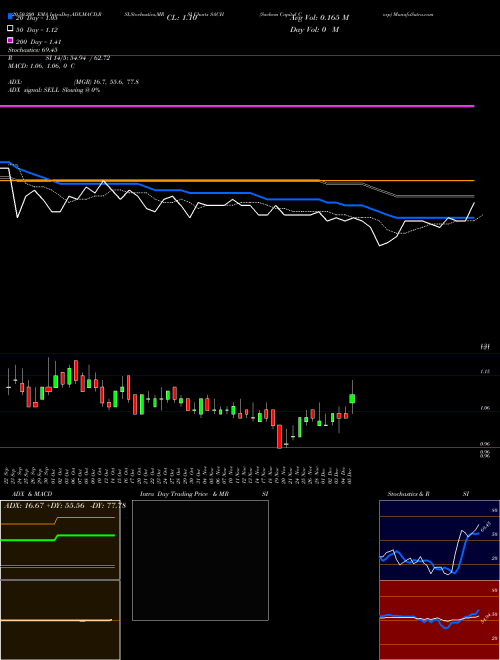Click the 'SI 14/3: 34.94 / 62.72' readout
Screen dimensions: 500x660
click(x=78, y=58)
